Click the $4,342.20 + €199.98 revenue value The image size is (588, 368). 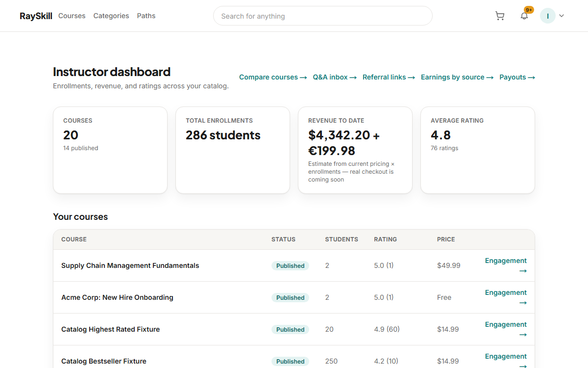[x=344, y=143]
